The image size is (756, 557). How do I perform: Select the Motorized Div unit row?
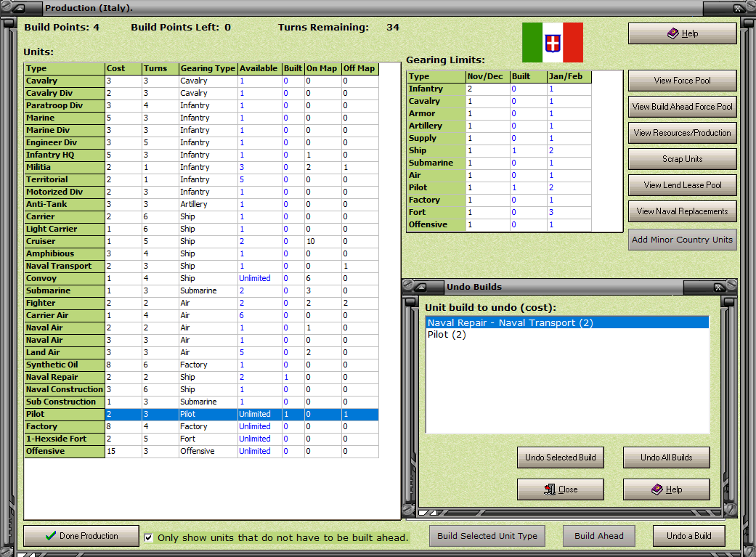(202, 192)
